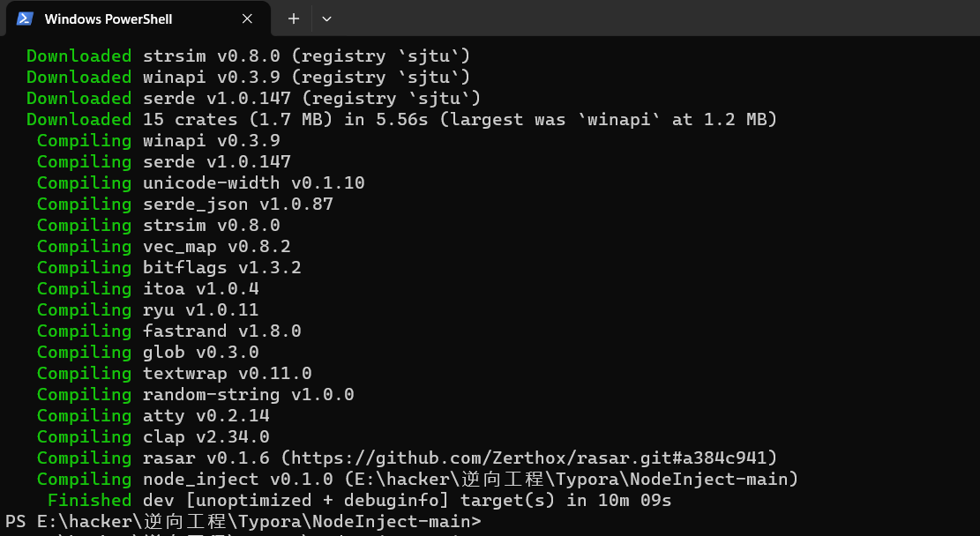Screen dimensions: 980x536
Task: Click the "Compiling serde_json v1.0.87" line
Action: 185,205
